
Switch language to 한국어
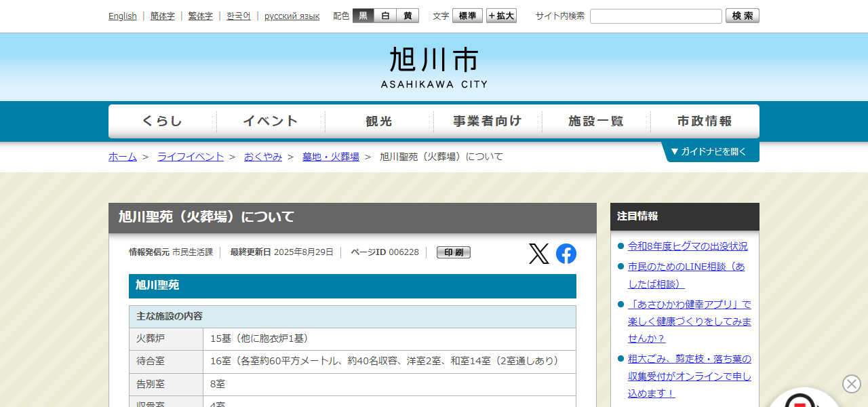pos(239,16)
